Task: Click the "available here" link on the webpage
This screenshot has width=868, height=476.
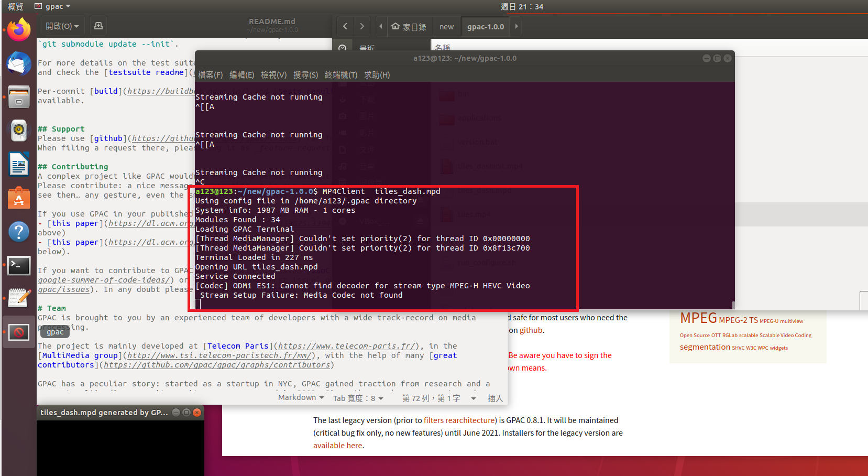Action: click(338, 445)
